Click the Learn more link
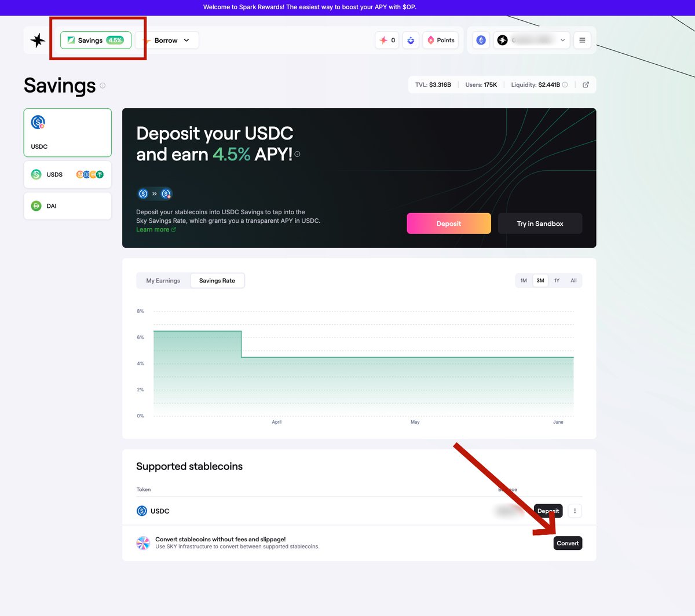The width and height of the screenshot is (695, 616). click(x=156, y=230)
